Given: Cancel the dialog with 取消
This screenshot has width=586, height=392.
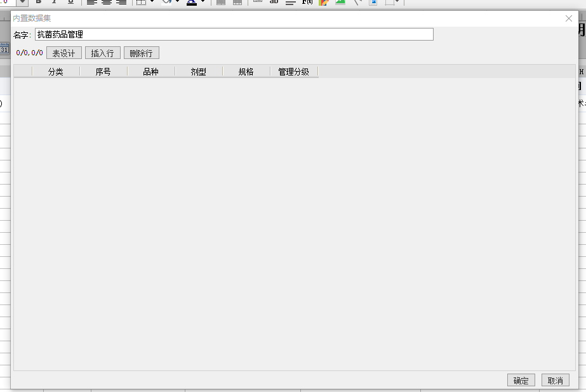Looking at the screenshot, I should (556, 381).
